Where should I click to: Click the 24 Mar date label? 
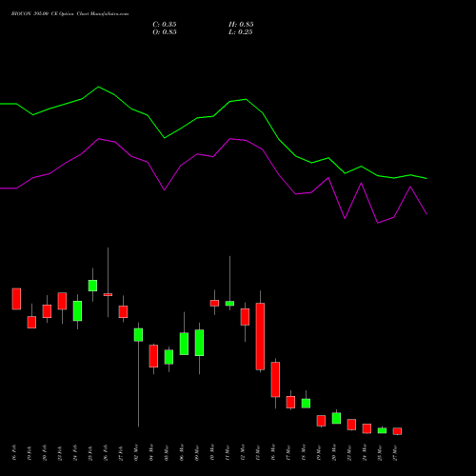coord(365,453)
